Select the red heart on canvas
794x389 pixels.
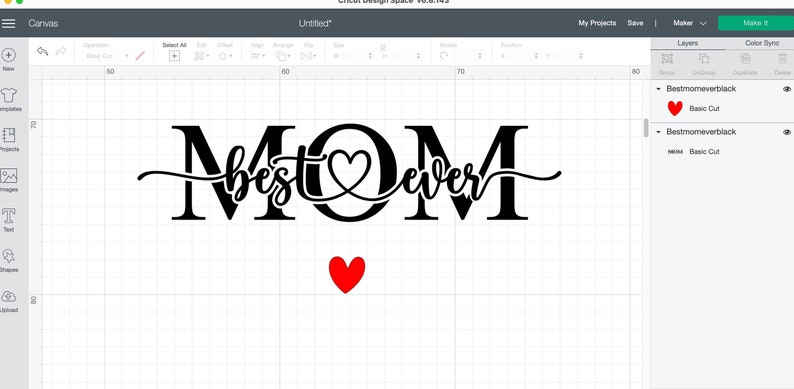(347, 274)
